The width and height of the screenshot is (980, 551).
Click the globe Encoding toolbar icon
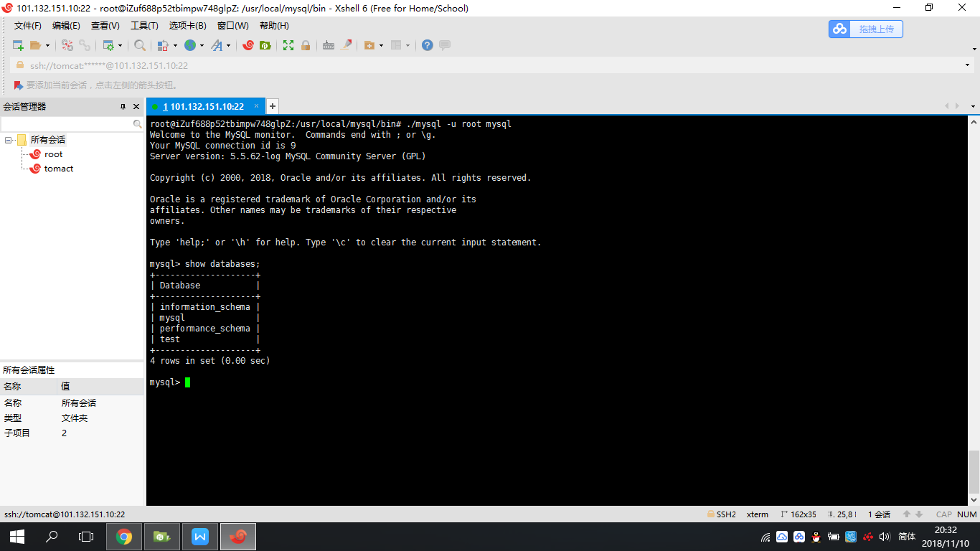pyautogui.click(x=190, y=45)
